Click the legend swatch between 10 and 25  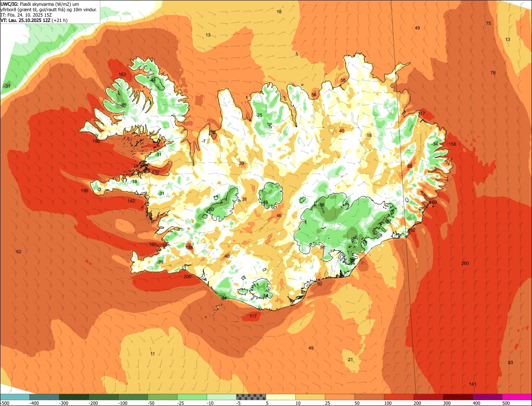(310, 397)
